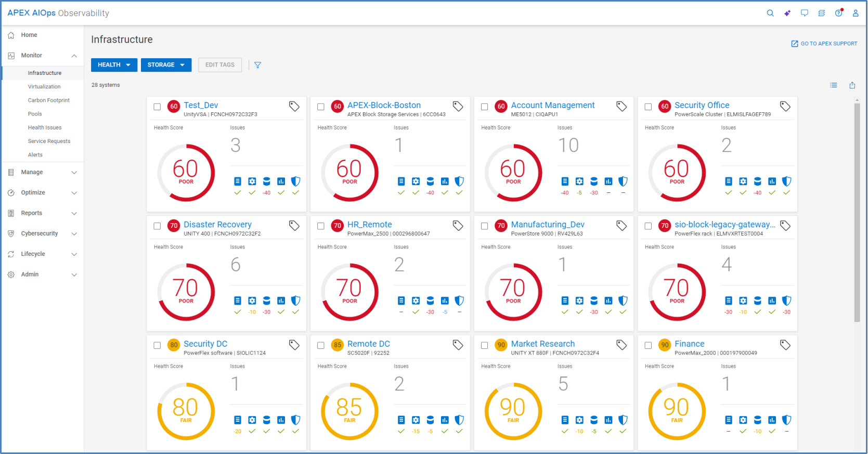Click Remote DC capacity category icon
Image resolution: width=868 pixels, height=454 pixels.
[430, 420]
